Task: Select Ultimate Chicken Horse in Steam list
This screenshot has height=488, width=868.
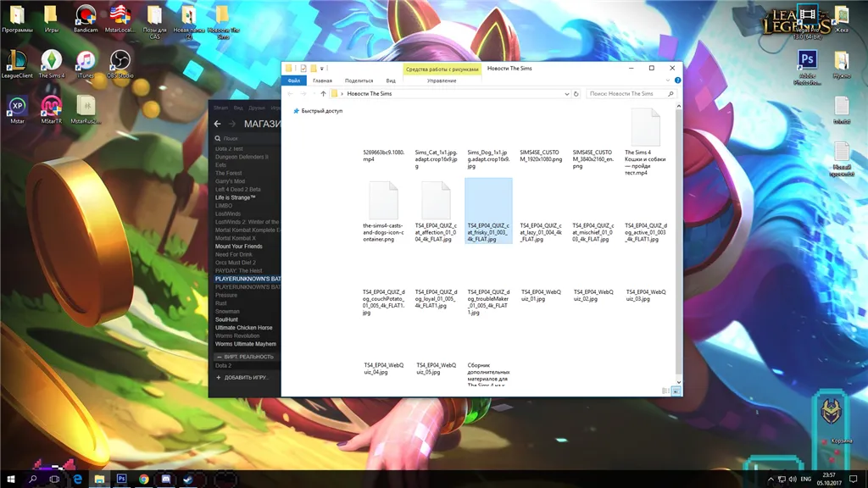Action: point(243,328)
